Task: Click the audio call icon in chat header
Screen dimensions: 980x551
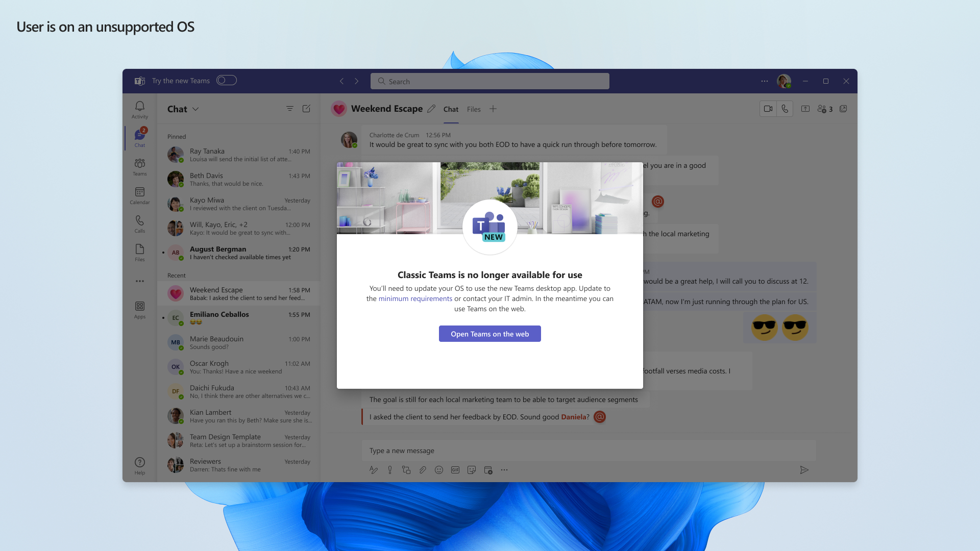Action: (x=784, y=108)
